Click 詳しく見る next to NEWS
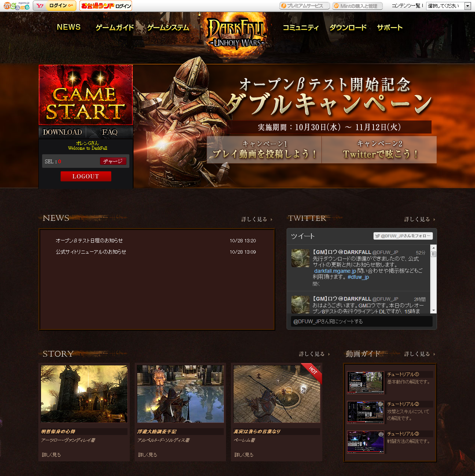475x476 pixels. tap(257, 219)
